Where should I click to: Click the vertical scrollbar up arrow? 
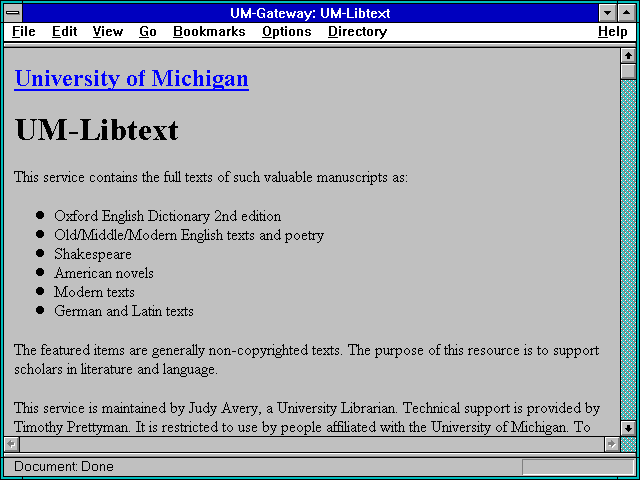[x=628, y=56]
